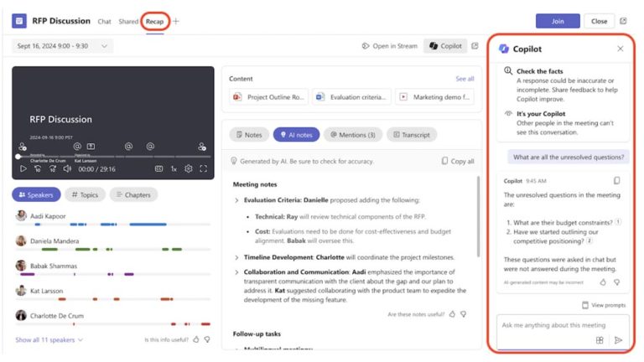This screenshot has width=644, height=362.
Task: Click the RFP Discussion meeting icon
Action: point(19,21)
